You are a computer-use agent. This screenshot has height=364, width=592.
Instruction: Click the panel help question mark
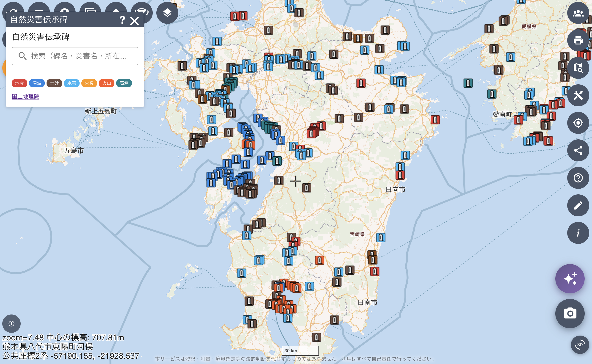pos(122,20)
